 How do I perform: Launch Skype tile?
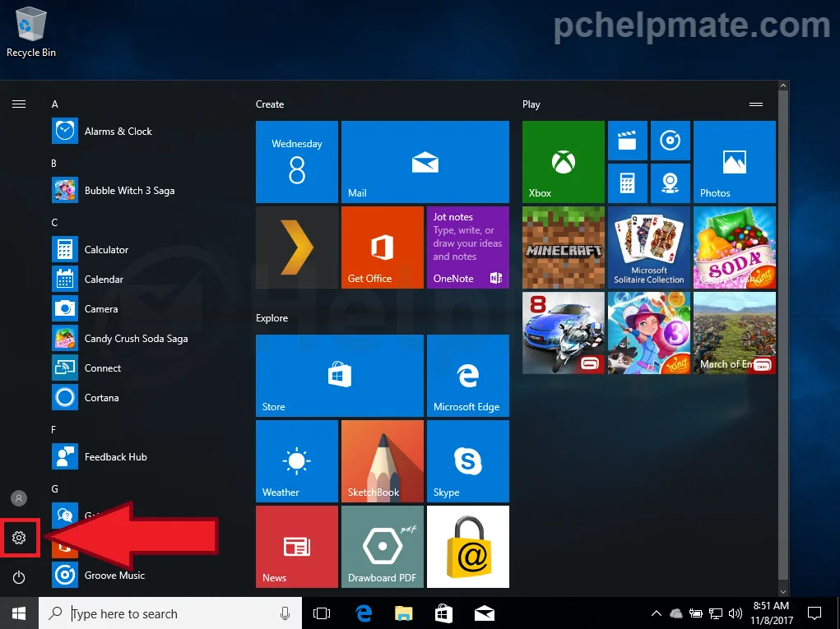tap(468, 461)
